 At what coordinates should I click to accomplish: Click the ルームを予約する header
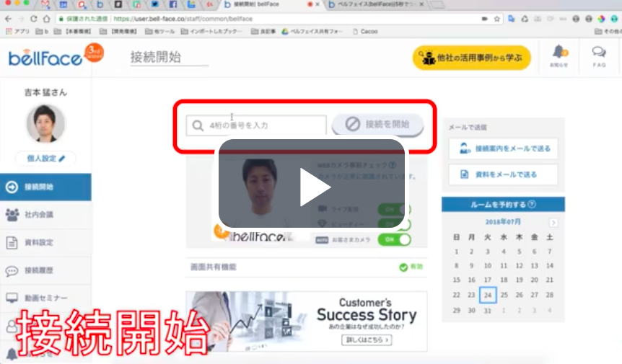pos(503,205)
